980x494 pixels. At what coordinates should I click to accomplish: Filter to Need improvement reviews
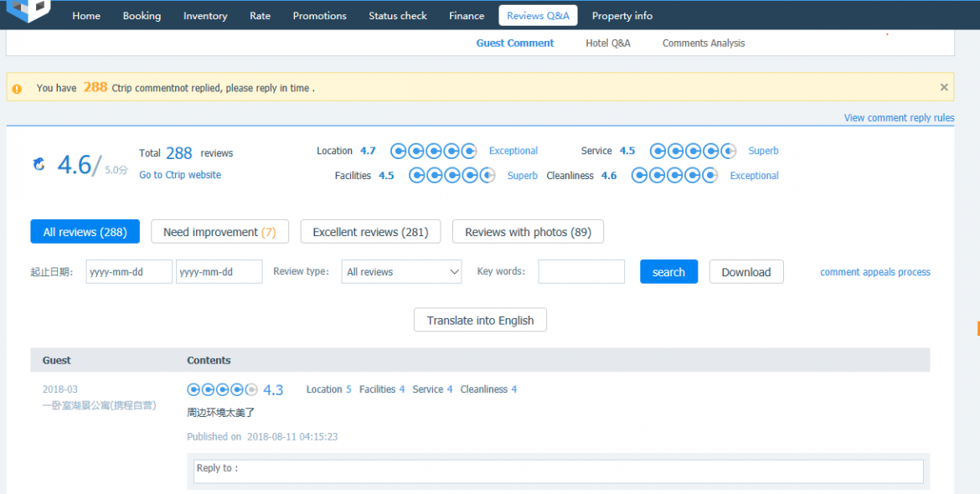point(219,231)
